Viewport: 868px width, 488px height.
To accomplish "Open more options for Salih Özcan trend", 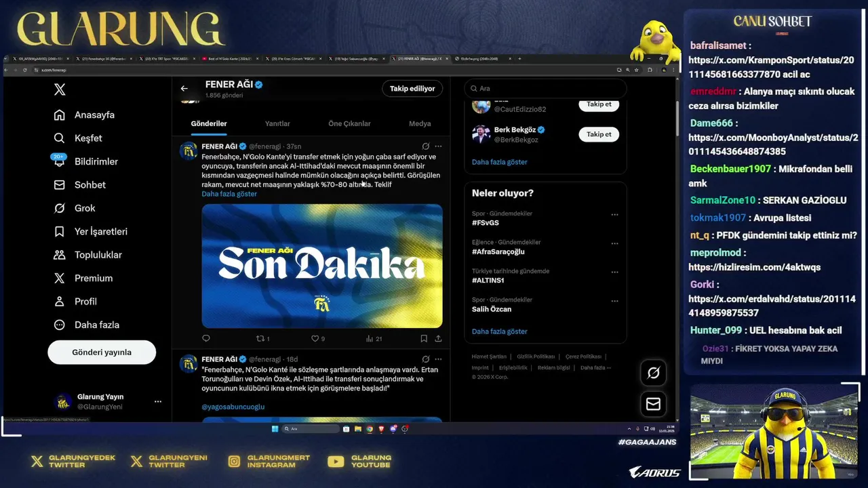I will (x=614, y=301).
